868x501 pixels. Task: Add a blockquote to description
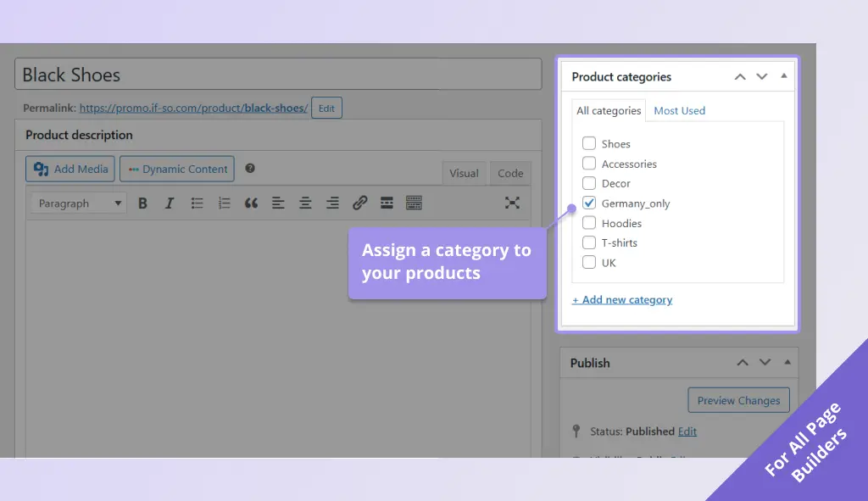(251, 203)
